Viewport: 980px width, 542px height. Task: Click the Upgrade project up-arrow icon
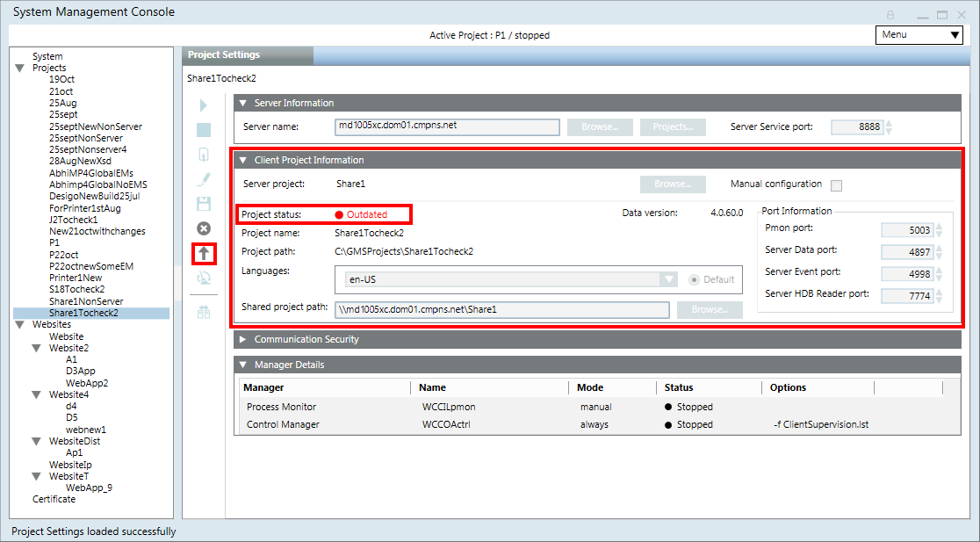tap(204, 254)
